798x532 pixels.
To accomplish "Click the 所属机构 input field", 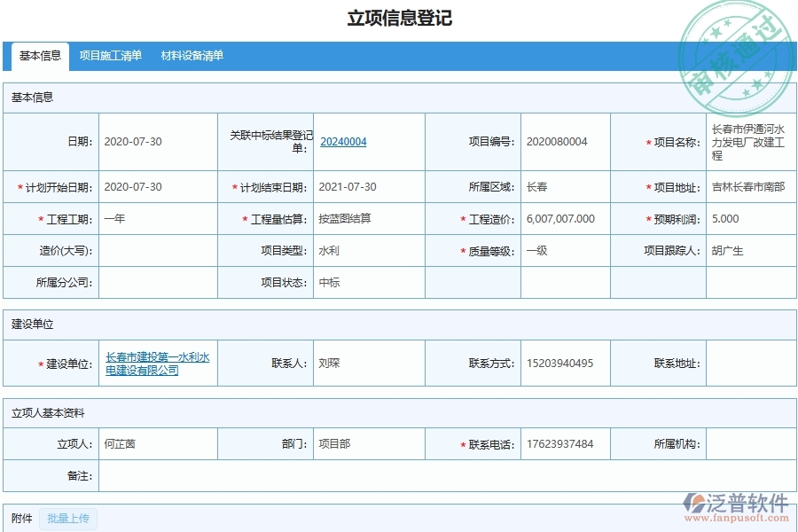I will click(749, 443).
